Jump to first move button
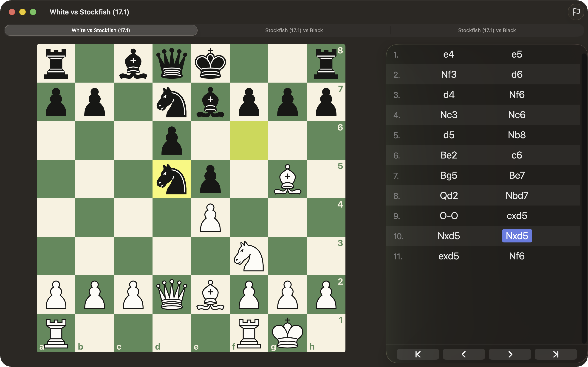The width and height of the screenshot is (588, 367). point(418,354)
